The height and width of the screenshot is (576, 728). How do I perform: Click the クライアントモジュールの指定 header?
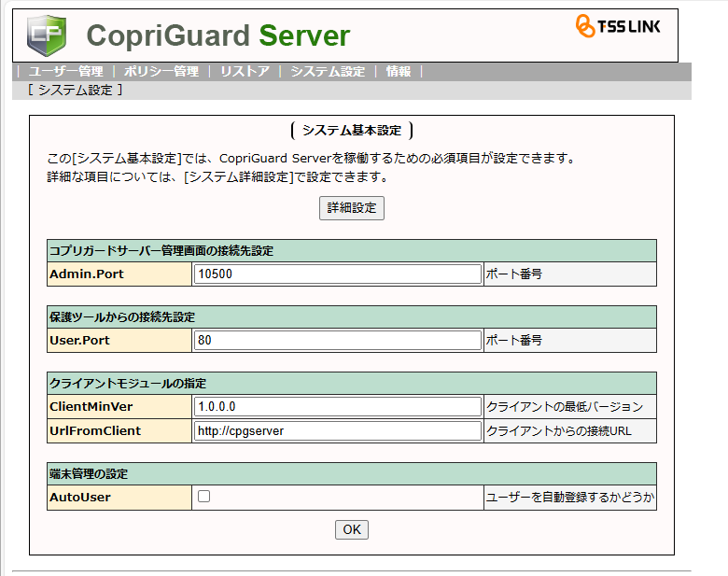coord(352,384)
